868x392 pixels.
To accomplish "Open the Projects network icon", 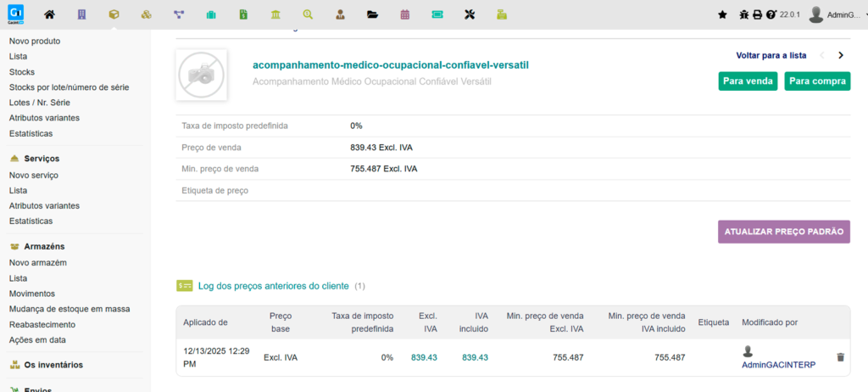I will [178, 14].
